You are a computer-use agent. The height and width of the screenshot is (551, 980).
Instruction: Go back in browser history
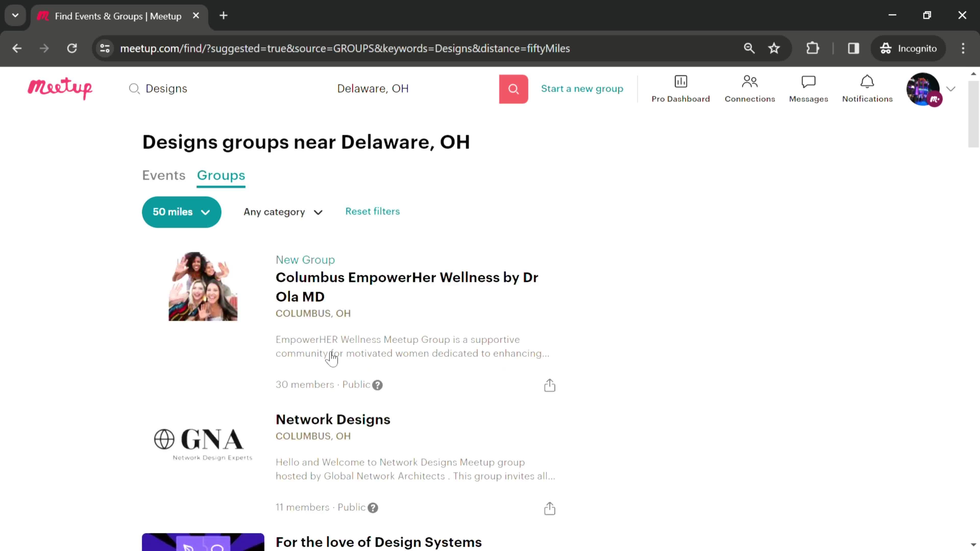pos(17,48)
